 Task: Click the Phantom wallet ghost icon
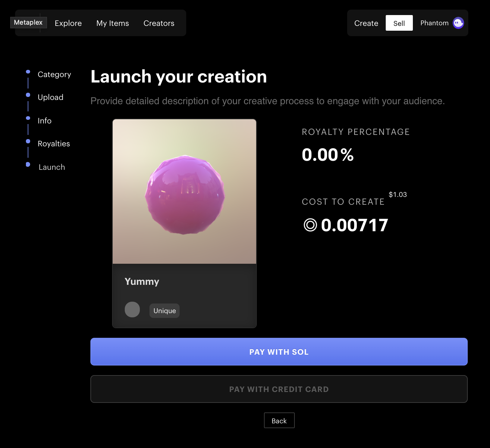(x=458, y=23)
